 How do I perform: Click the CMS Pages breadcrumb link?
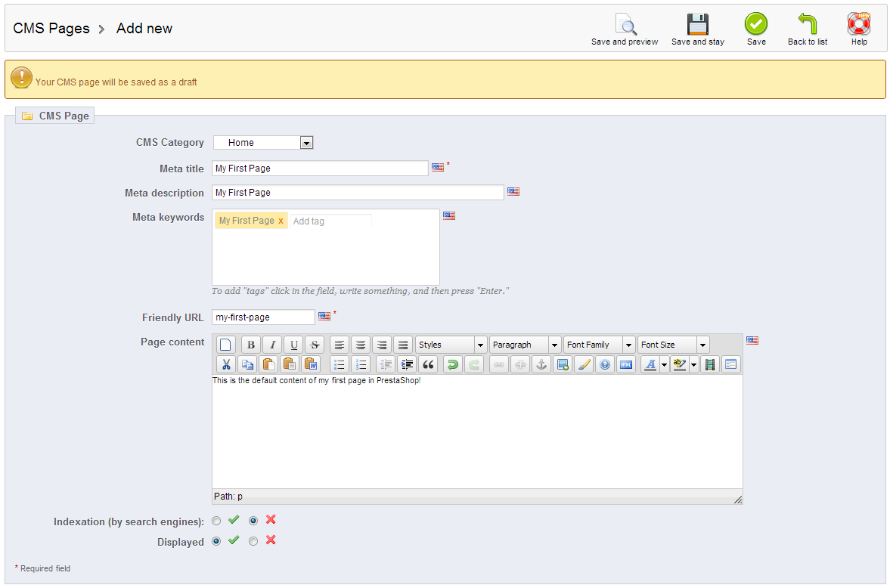[x=51, y=28]
